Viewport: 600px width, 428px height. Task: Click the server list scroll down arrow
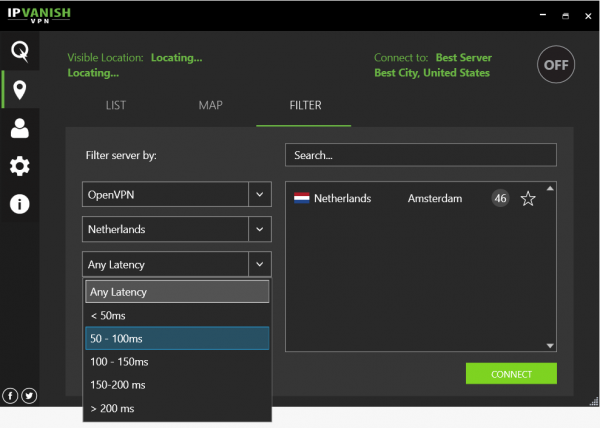[550, 346]
